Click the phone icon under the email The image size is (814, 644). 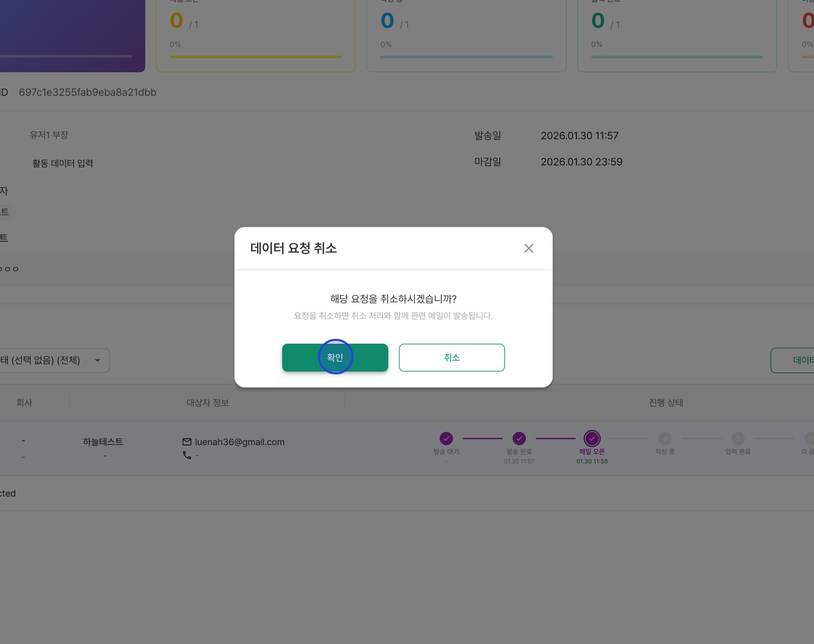[x=187, y=455]
